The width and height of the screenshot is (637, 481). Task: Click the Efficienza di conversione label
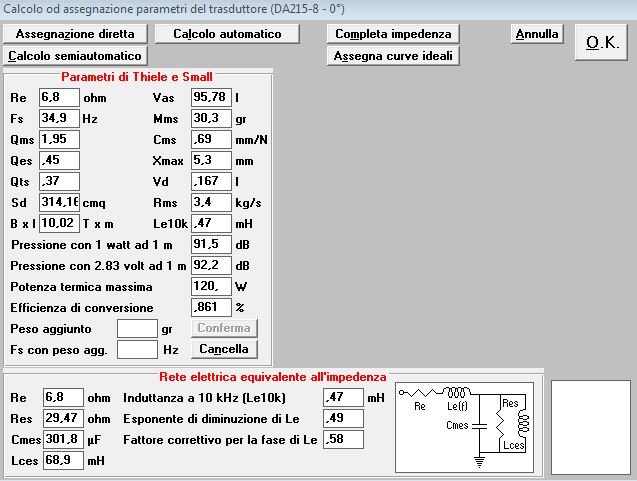(82, 308)
